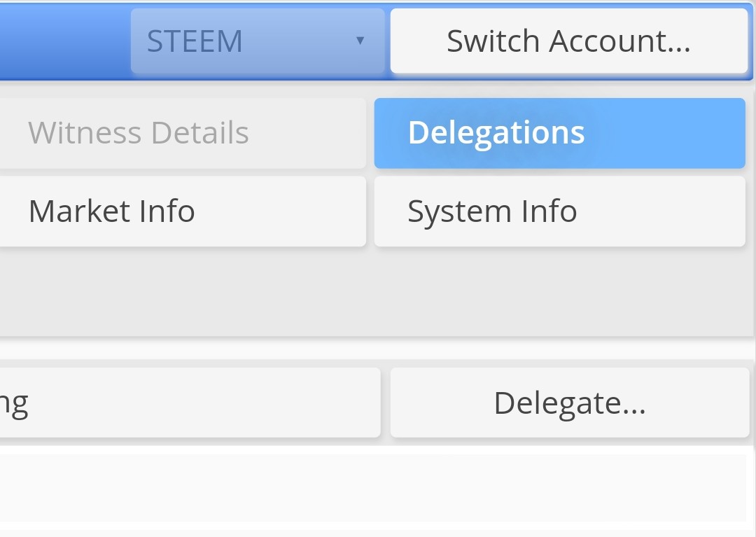756x537 pixels.
Task: Start a new delegation using Delegate...
Action: [570, 403]
